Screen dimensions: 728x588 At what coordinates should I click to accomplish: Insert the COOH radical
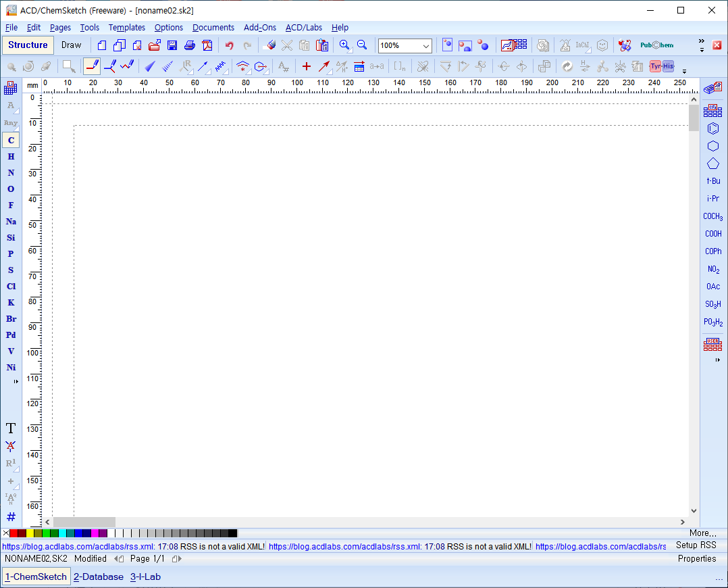pyautogui.click(x=713, y=234)
